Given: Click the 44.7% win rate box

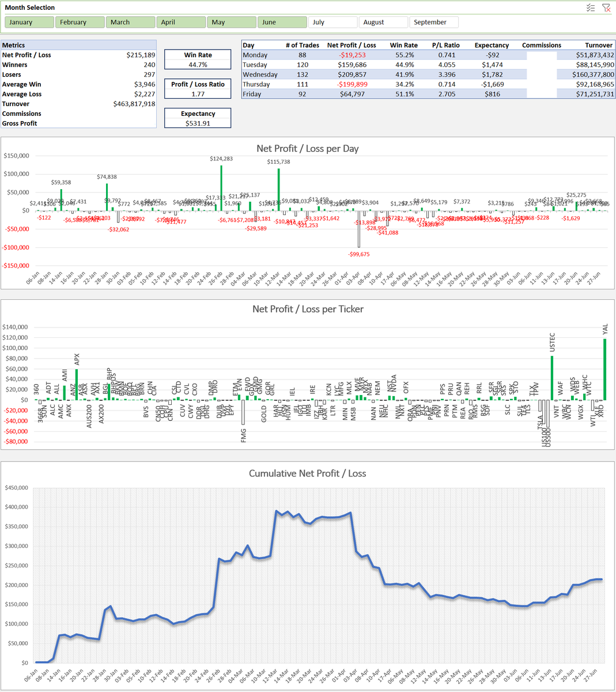Looking at the screenshot, I should pyautogui.click(x=198, y=65).
